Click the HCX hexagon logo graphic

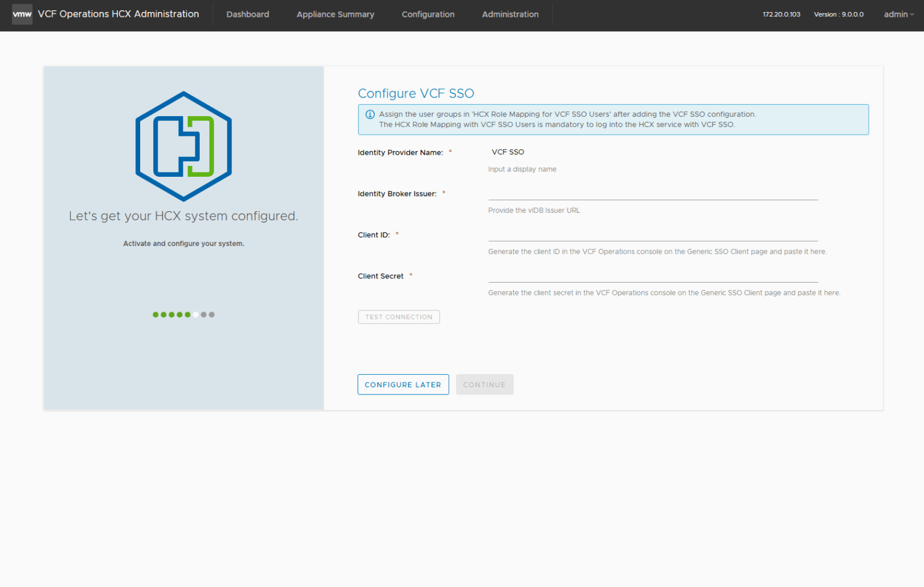click(183, 146)
